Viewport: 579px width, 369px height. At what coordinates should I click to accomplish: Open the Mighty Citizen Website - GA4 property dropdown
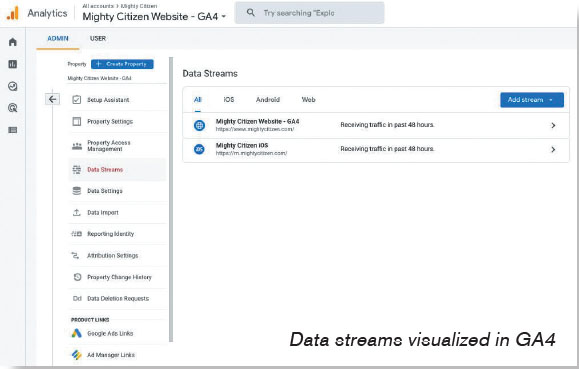point(154,17)
